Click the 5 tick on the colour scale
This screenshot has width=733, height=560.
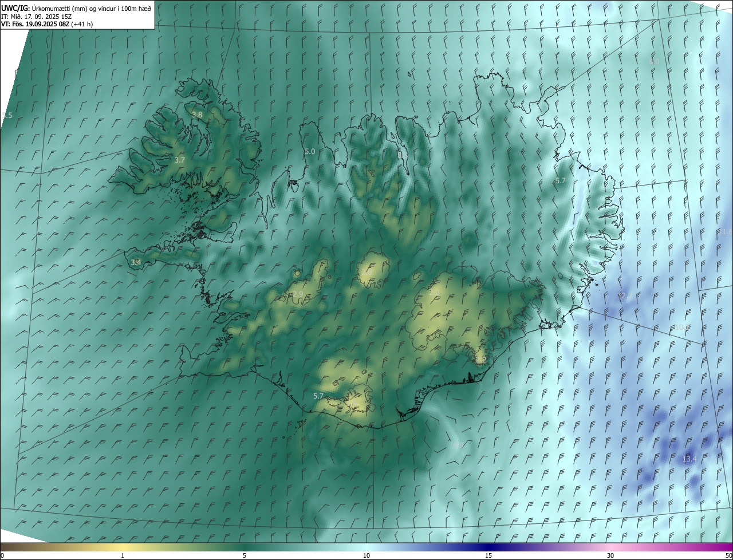(245, 555)
